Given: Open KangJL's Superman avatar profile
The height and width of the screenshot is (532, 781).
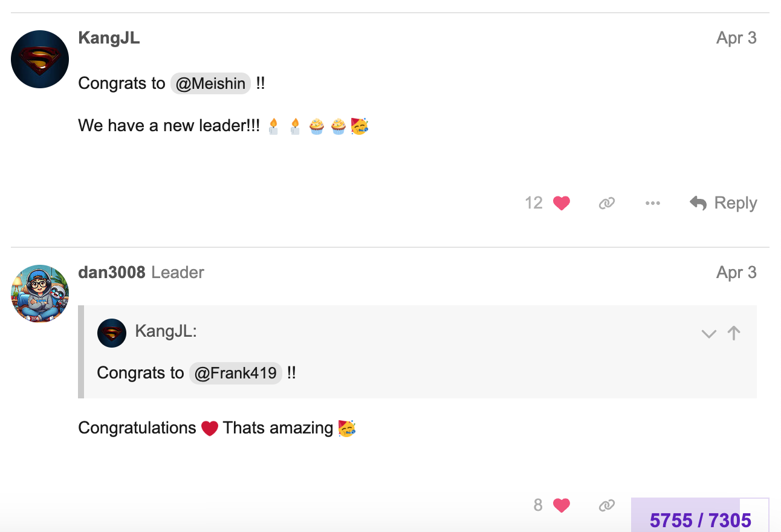Looking at the screenshot, I should point(40,59).
